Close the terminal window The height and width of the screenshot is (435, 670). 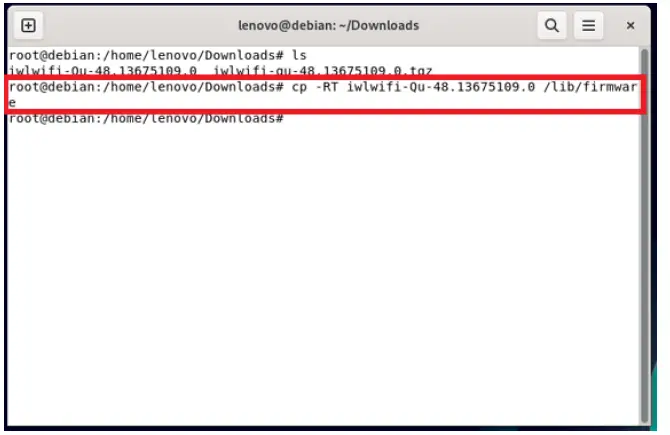[630, 26]
